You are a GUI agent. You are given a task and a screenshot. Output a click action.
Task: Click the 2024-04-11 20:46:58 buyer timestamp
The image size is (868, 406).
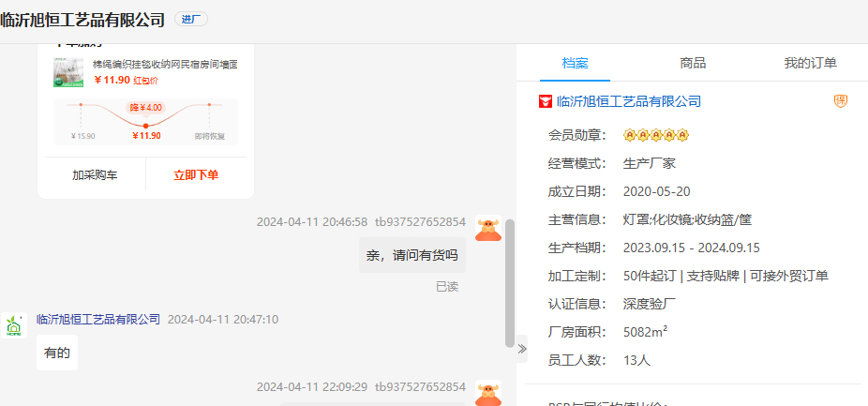[x=311, y=222]
